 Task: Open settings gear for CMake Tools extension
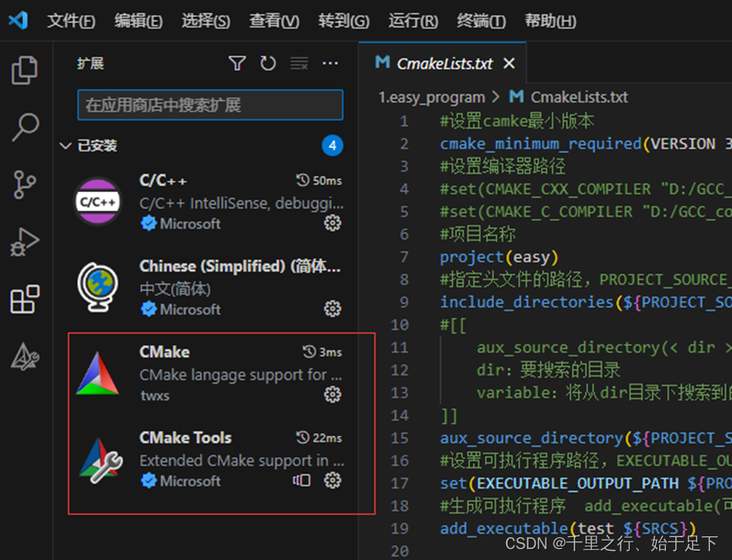pos(333,480)
